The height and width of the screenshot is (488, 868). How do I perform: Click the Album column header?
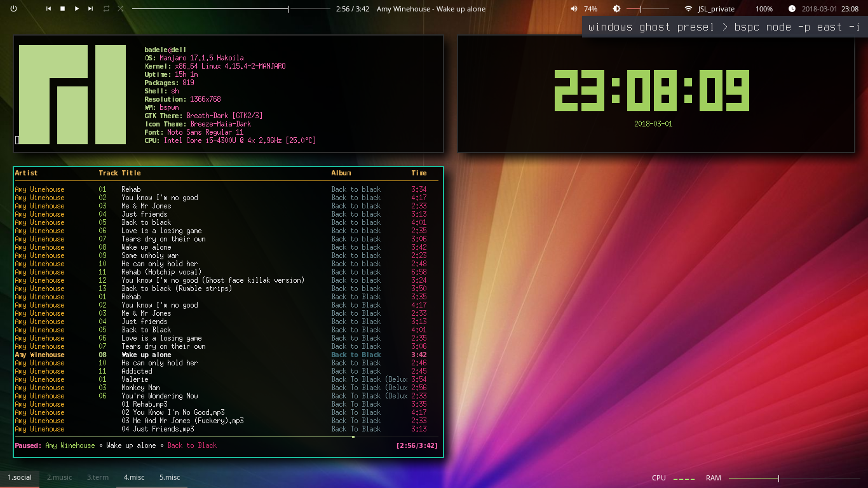click(341, 173)
